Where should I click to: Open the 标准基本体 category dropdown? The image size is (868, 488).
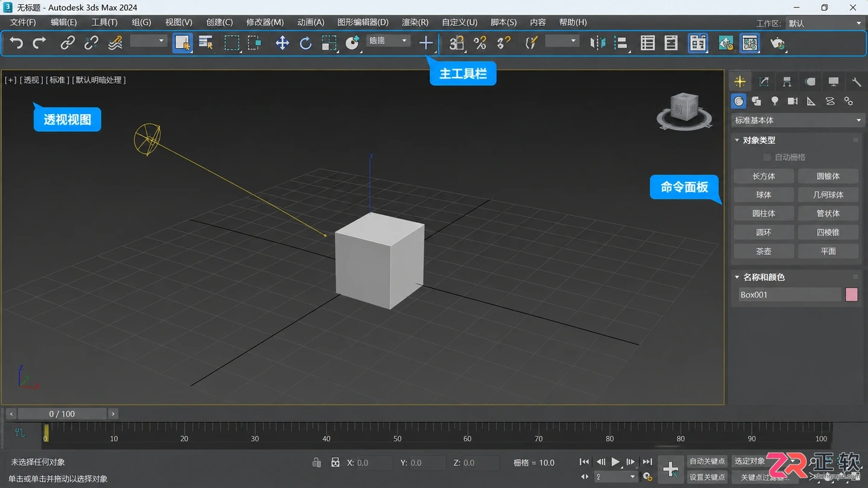click(797, 120)
